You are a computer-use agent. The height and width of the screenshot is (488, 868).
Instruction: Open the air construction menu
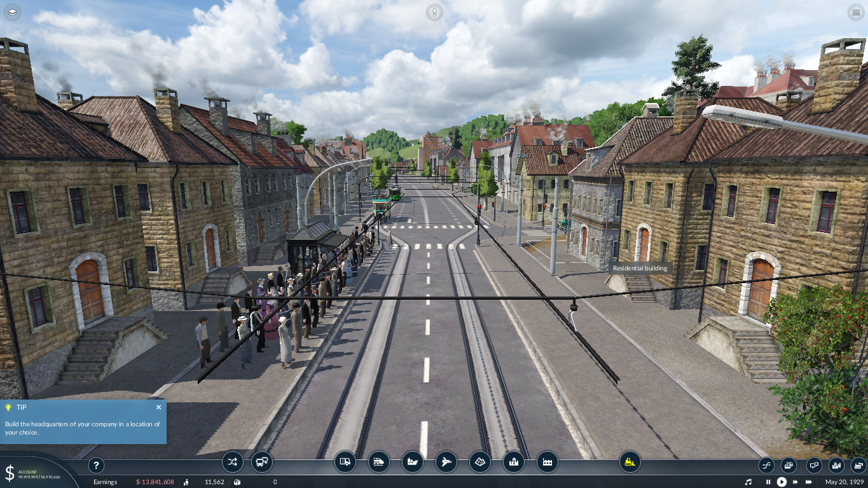446,462
